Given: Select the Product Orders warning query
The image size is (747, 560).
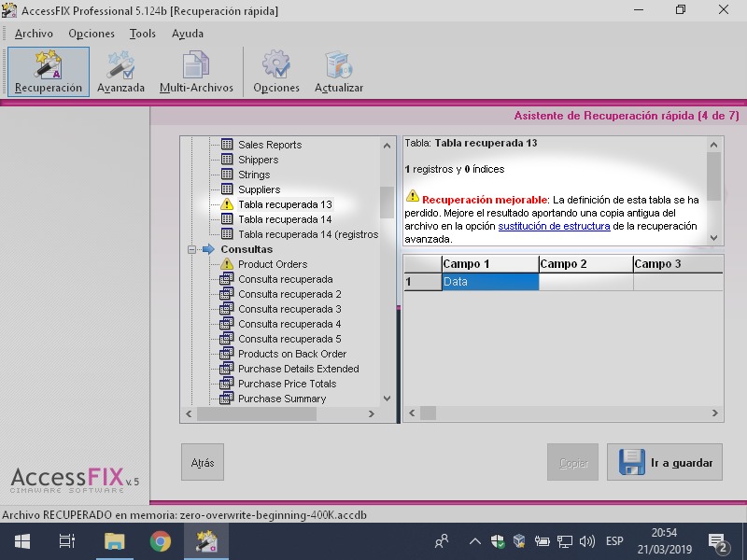Looking at the screenshot, I should coord(272,264).
